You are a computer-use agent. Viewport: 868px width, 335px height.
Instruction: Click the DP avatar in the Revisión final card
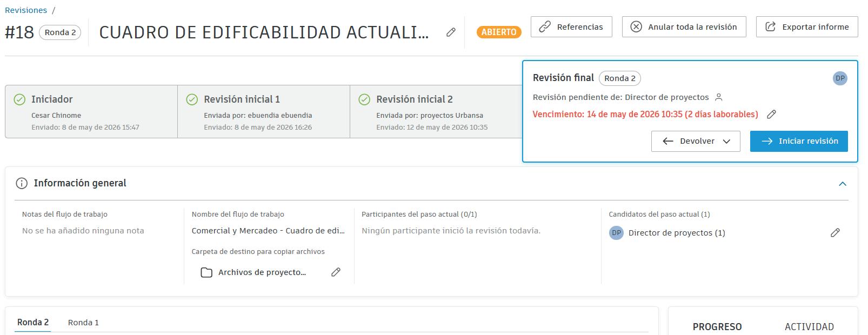pos(840,78)
